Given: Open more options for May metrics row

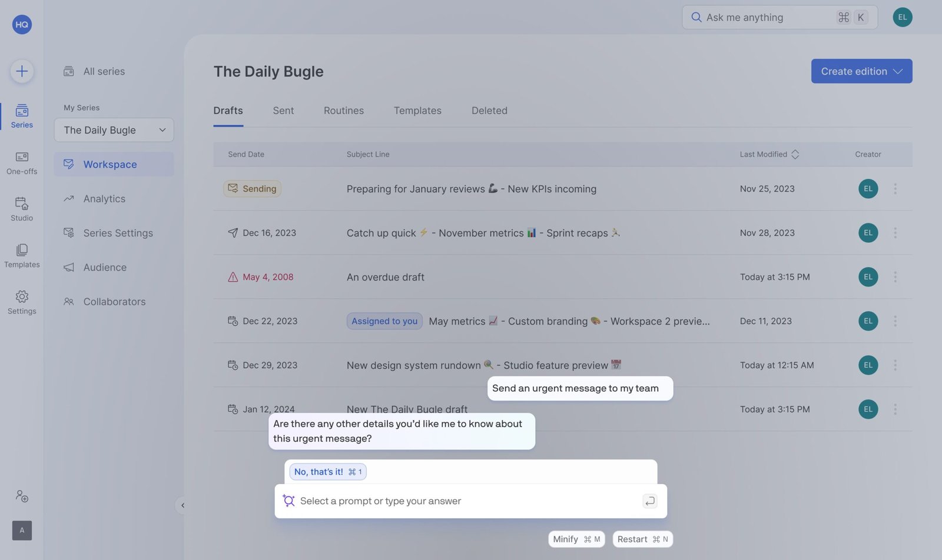Looking at the screenshot, I should tap(895, 321).
